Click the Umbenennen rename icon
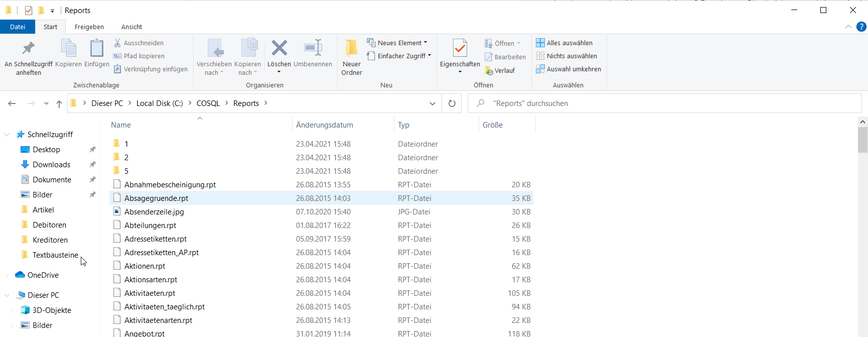Screen dimensions: 868x337 313,49
